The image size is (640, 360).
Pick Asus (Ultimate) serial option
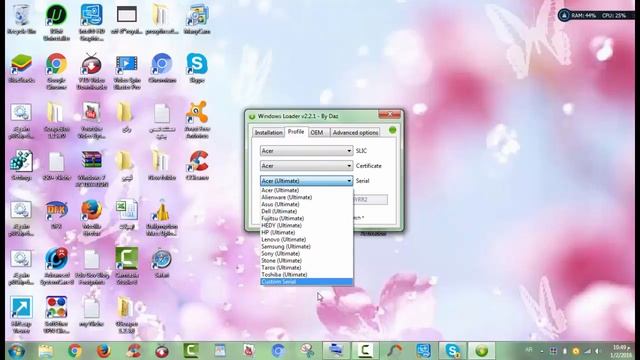click(307, 204)
